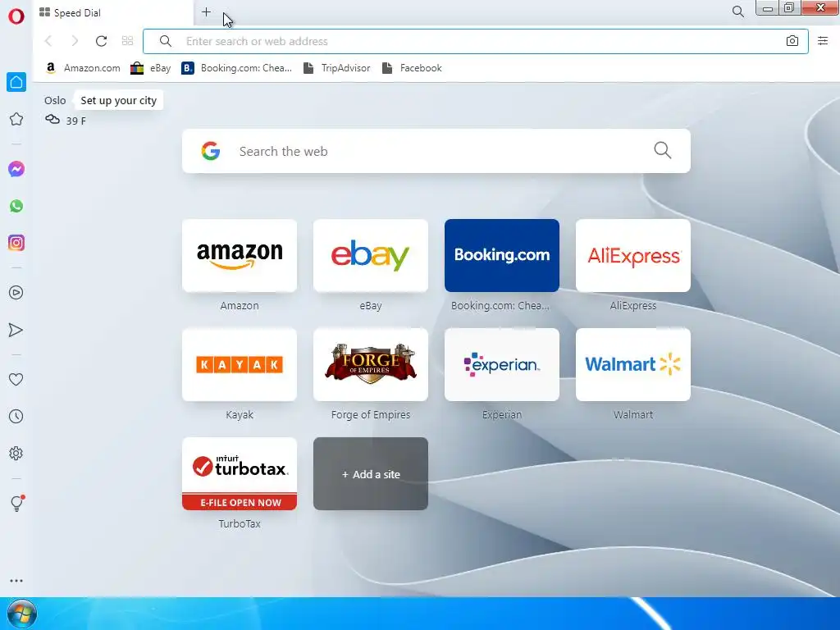Viewport: 840px width, 630px height.
Task: Open a new tab with plus button
Action: 206,12
